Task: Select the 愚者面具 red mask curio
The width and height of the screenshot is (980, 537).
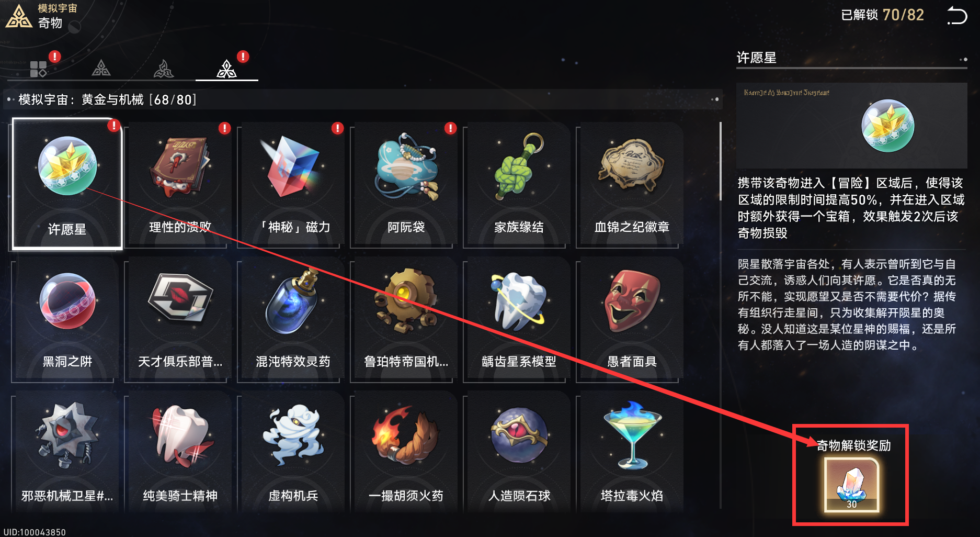Action: coord(631,319)
